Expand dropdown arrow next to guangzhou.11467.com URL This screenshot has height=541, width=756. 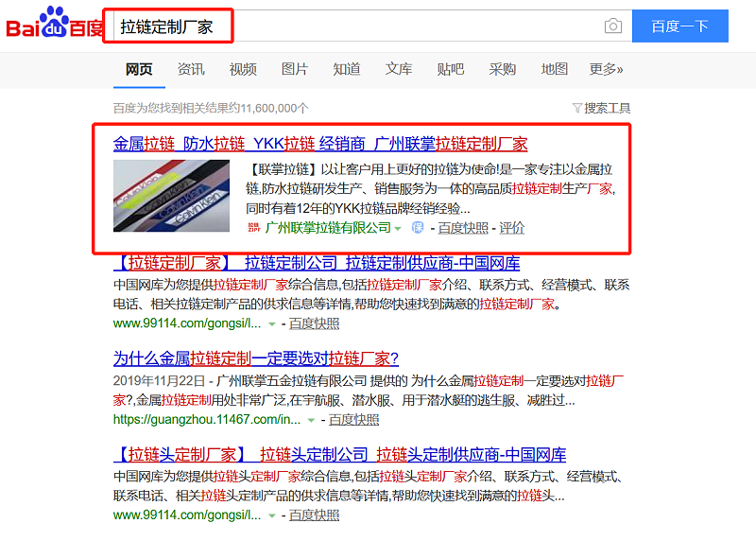pos(312,419)
